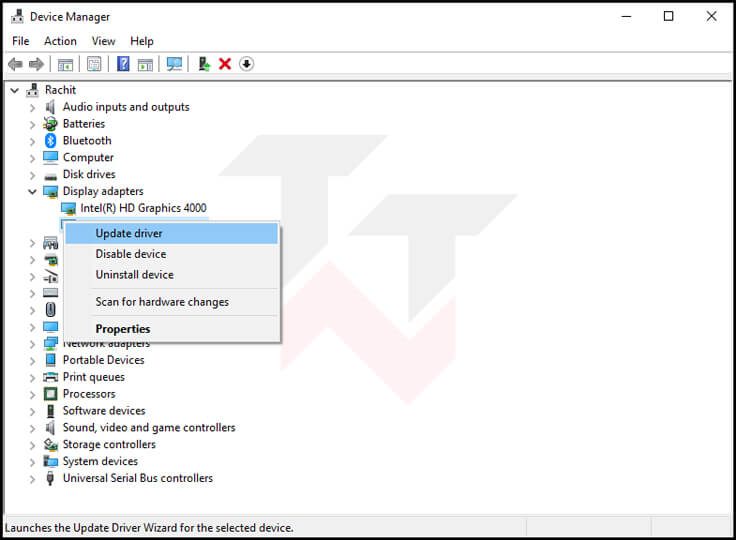This screenshot has height=540, width=736.
Task: Click the Device Manager title bar icon
Action: pyautogui.click(x=17, y=16)
